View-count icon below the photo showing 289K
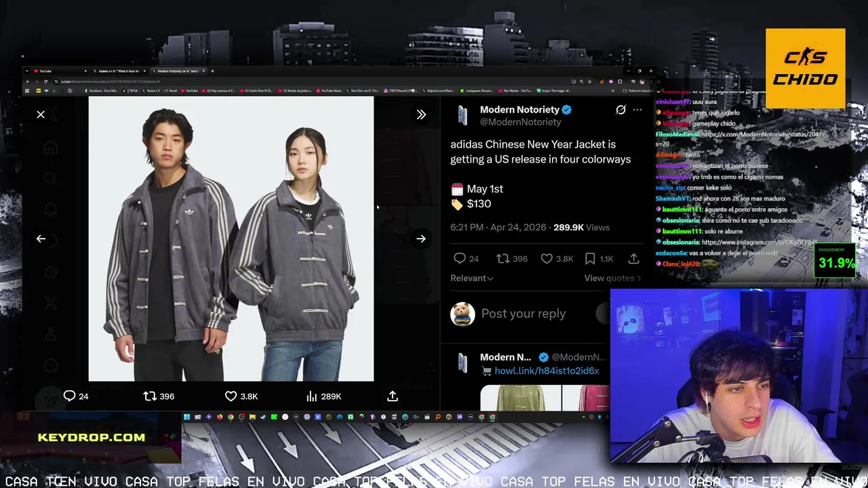 pyautogui.click(x=312, y=396)
